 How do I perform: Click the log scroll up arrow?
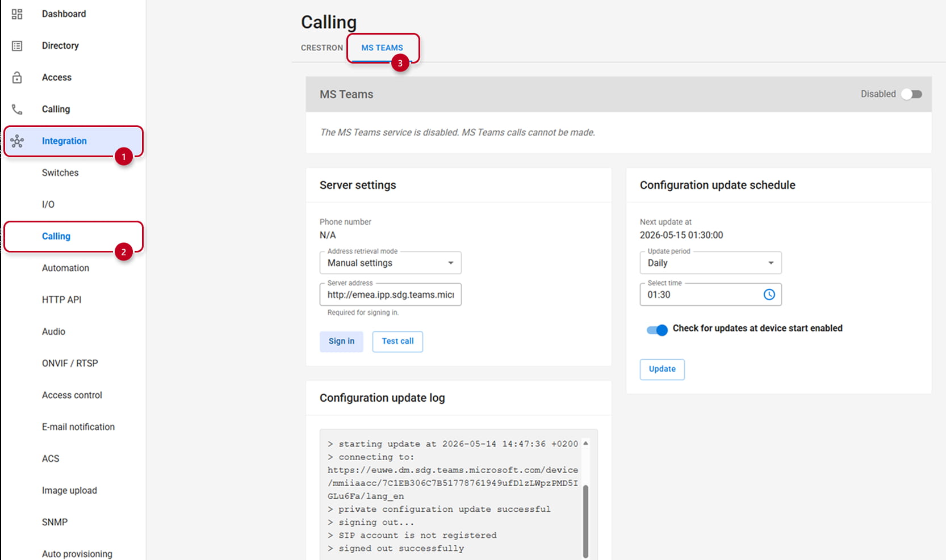(585, 443)
